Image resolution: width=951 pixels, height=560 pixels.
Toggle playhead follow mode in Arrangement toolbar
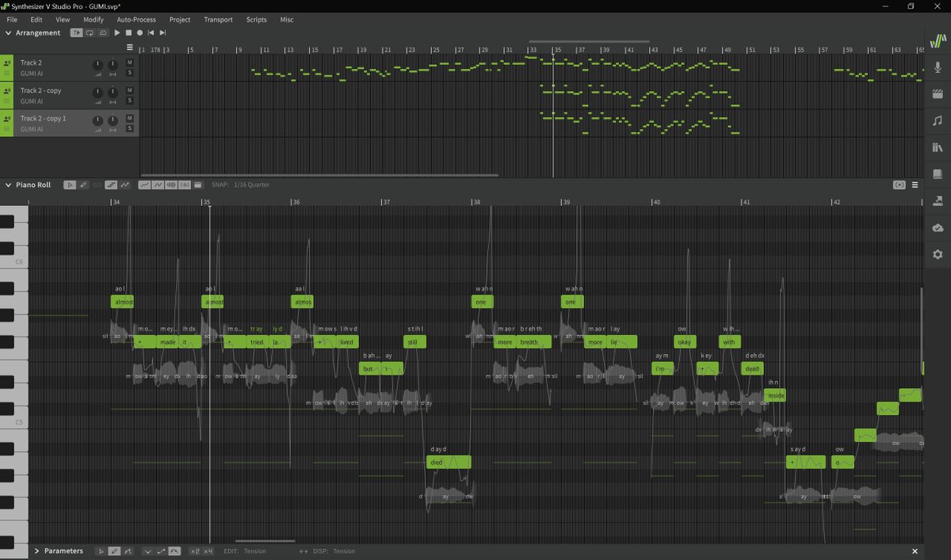pos(76,32)
